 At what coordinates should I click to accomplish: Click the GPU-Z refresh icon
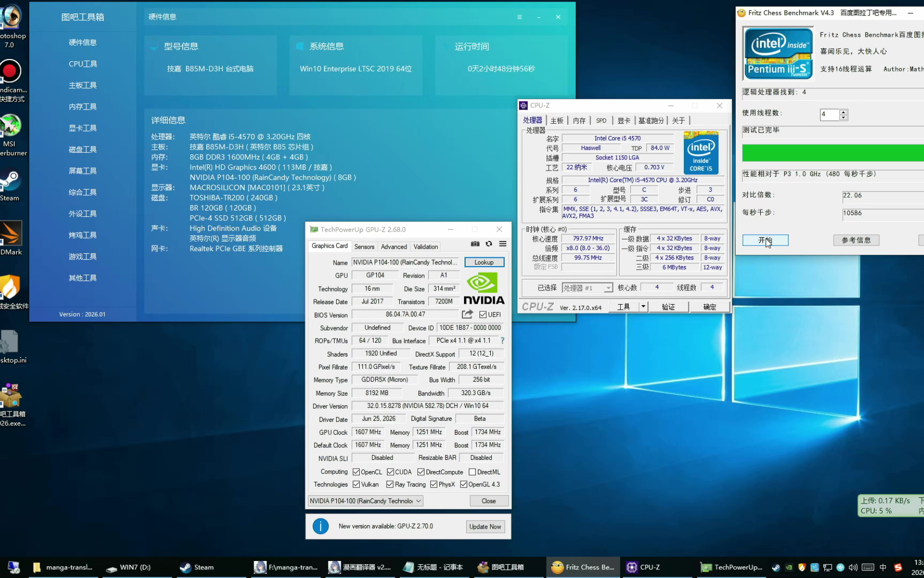[x=489, y=244]
